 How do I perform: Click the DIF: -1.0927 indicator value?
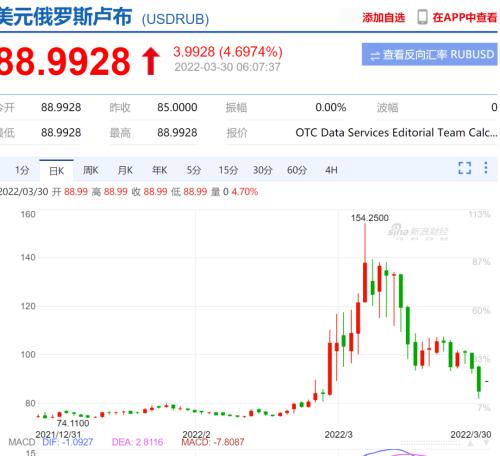click(68, 442)
